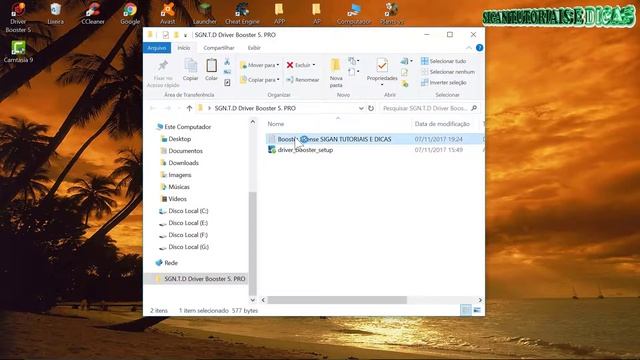640x360 pixels.
Task: Open Driver Booster 5 desktop shortcut
Action: (18, 17)
